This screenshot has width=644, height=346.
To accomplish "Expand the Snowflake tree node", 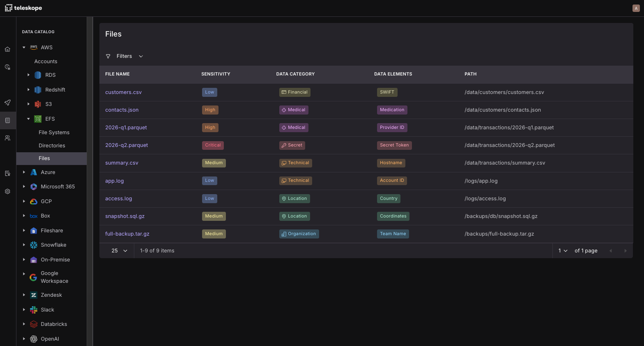I will click(x=24, y=245).
